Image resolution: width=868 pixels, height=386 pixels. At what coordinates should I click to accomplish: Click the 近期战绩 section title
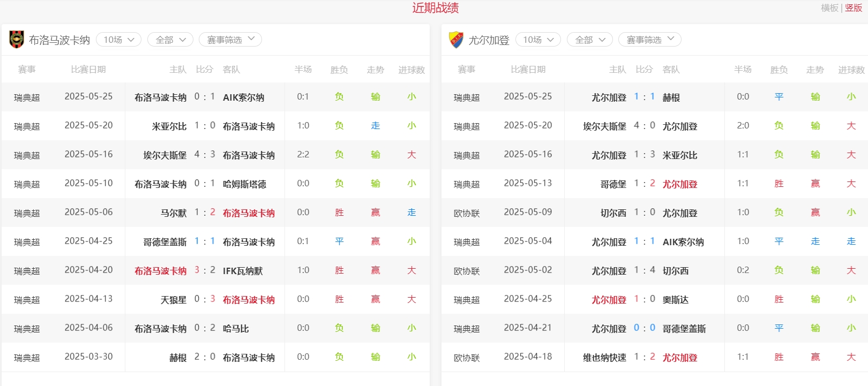pos(435,8)
